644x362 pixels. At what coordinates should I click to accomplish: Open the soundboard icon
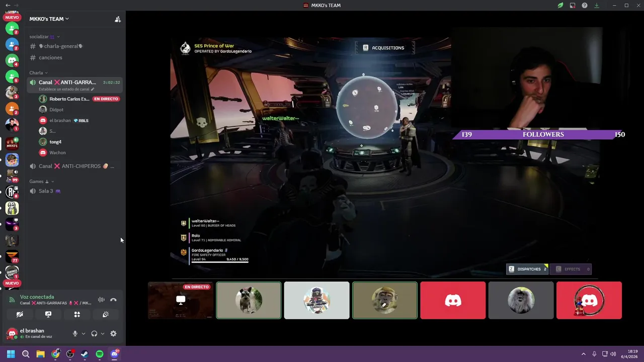(106, 314)
